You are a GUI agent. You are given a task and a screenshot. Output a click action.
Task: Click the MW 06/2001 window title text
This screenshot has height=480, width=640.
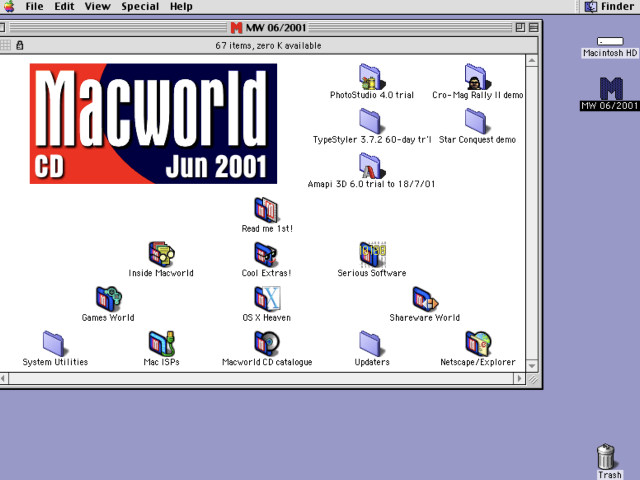(276, 28)
